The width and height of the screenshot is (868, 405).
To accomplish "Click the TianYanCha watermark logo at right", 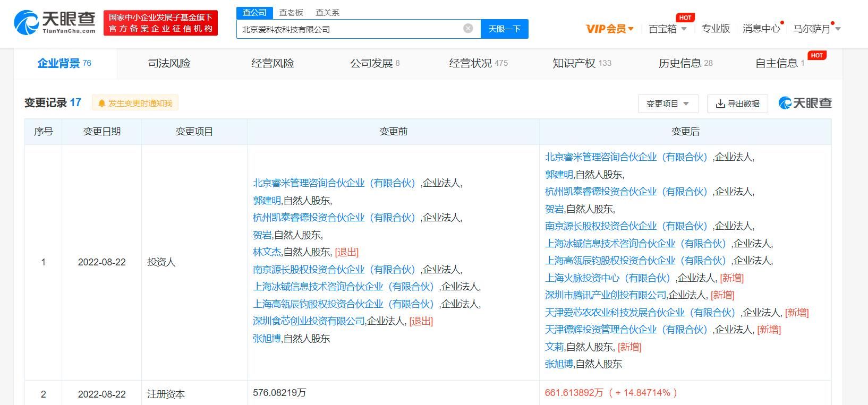I will (805, 103).
